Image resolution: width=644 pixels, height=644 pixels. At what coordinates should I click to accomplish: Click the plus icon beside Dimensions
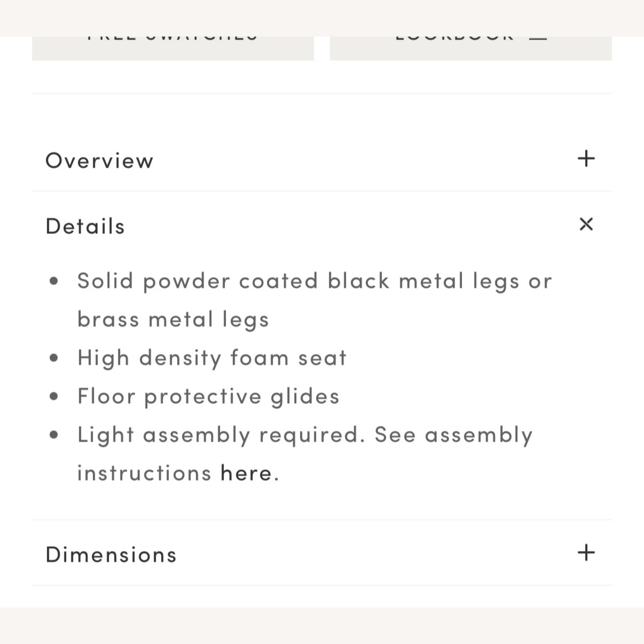point(586,553)
